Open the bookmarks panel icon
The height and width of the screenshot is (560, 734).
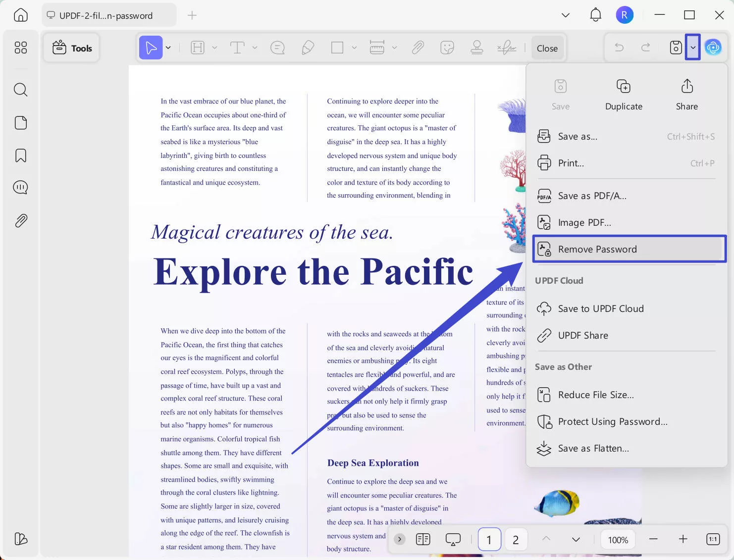click(x=20, y=155)
